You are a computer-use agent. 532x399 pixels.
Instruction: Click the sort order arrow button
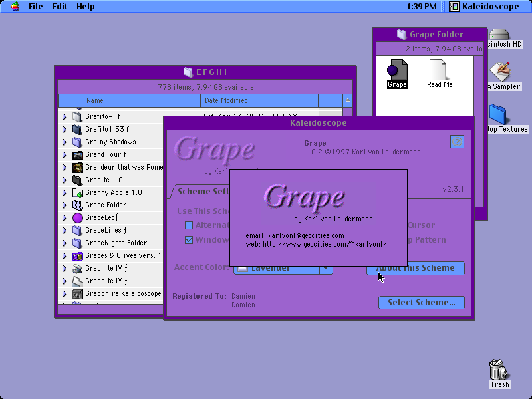(347, 101)
